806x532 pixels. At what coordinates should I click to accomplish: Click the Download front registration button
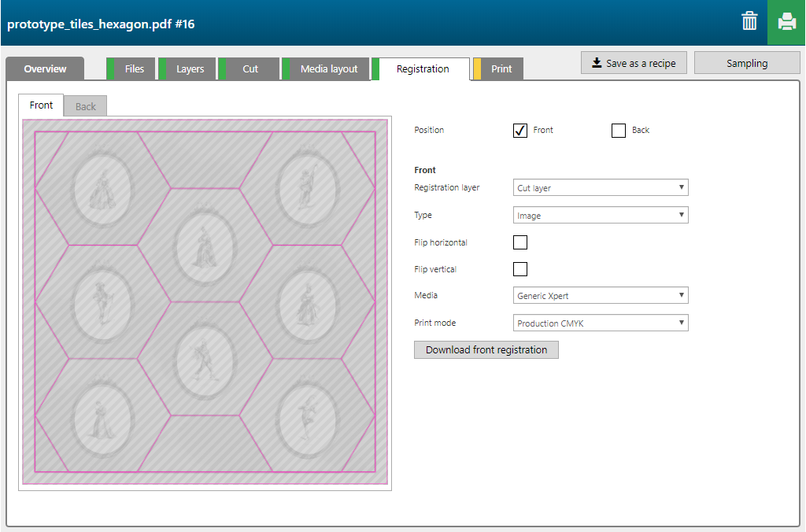486,350
